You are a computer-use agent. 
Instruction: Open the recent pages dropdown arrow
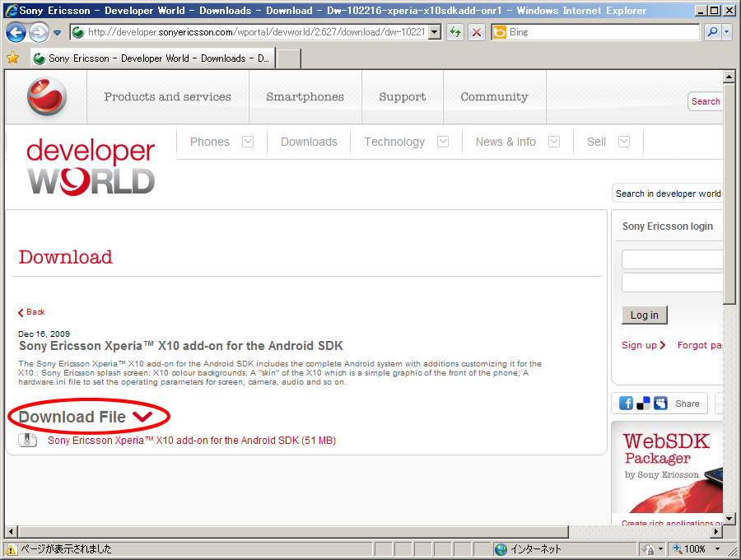pos(57,33)
